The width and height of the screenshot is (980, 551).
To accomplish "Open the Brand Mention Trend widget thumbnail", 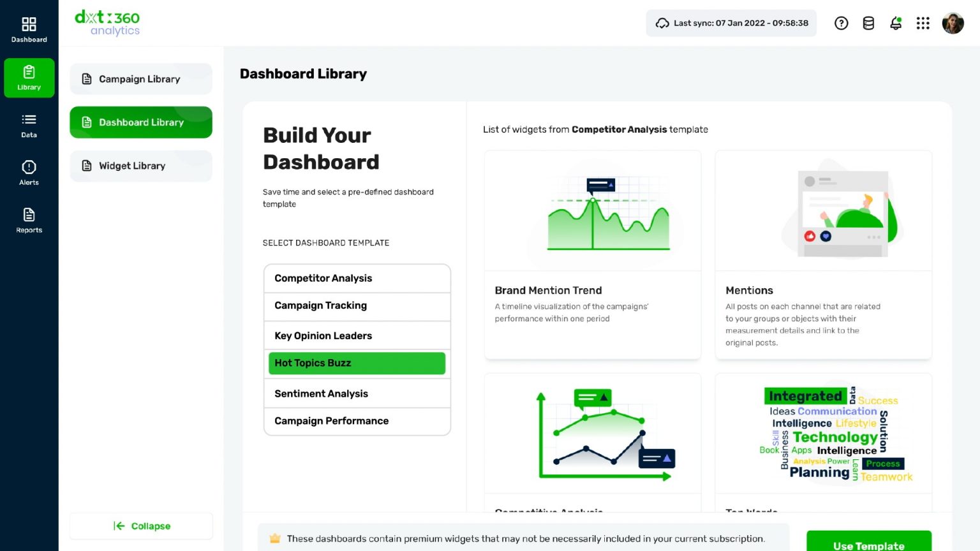I will [592, 212].
